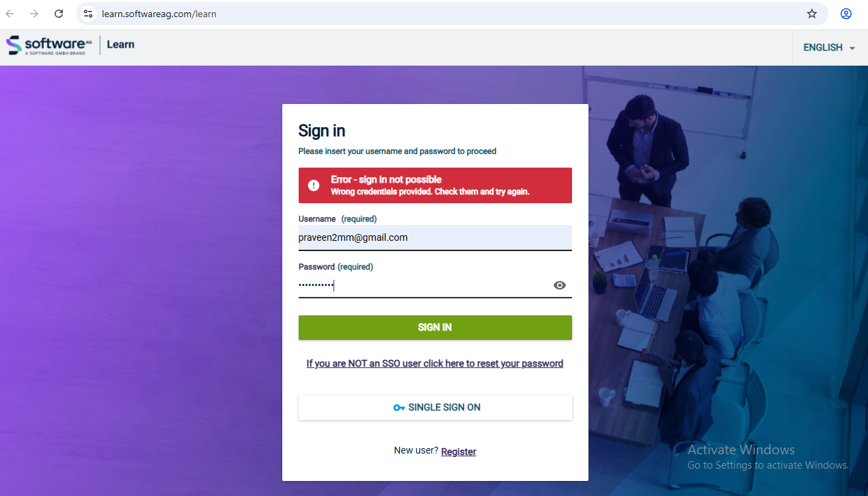868x496 pixels.
Task: Click the green SIGN IN button
Action: 435,328
